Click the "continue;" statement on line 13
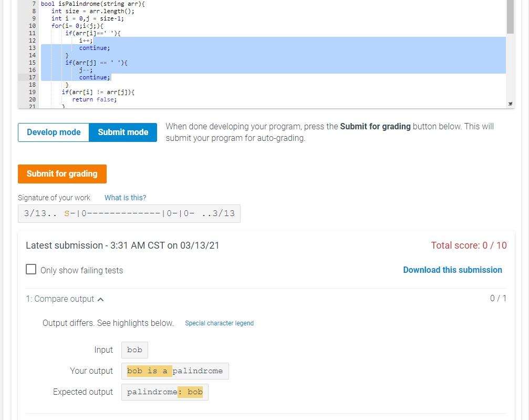Image resolution: width=529 pixels, height=420 pixels. pyautogui.click(x=94, y=48)
